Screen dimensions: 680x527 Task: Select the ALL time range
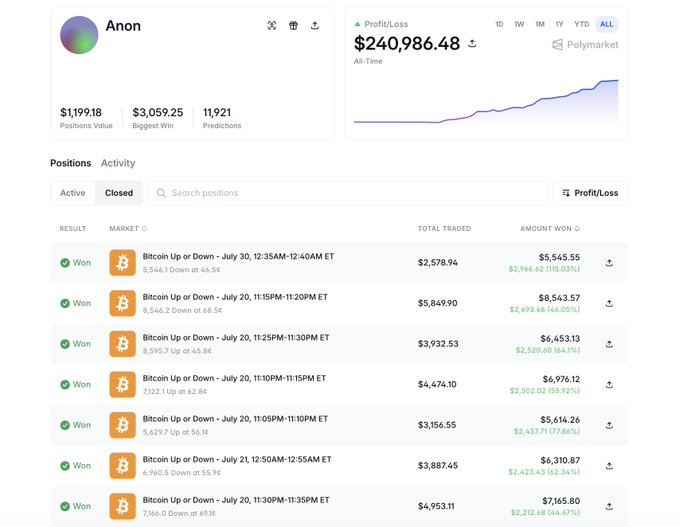tap(607, 24)
